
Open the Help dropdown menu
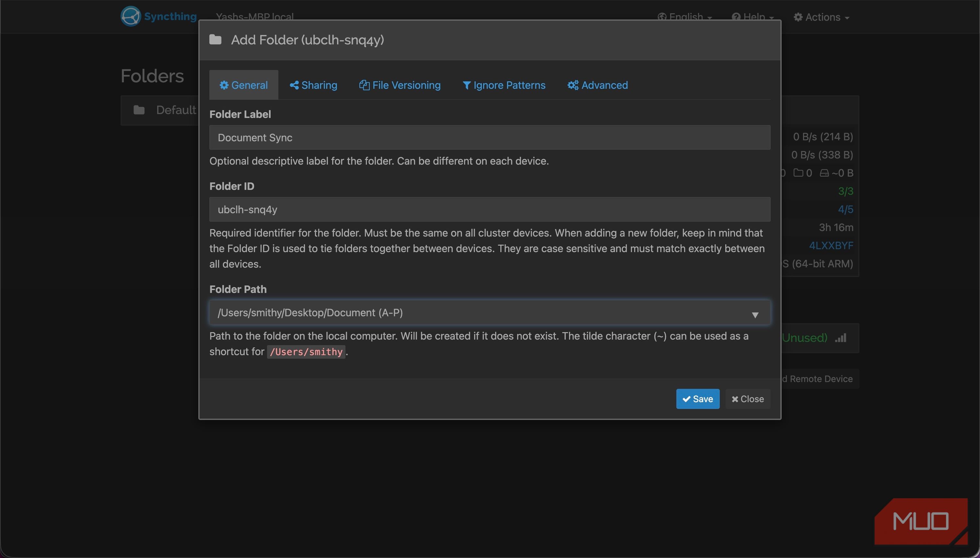[x=752, y=17]
